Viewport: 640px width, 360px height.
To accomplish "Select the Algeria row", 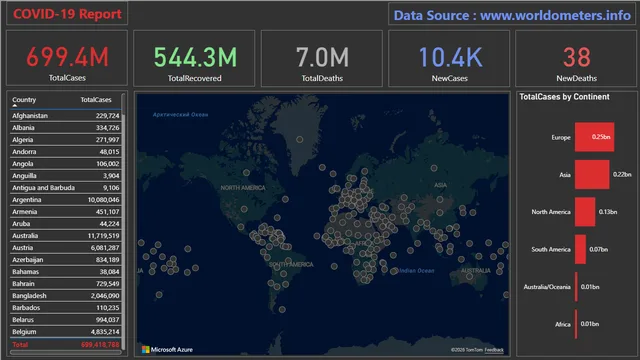I will coord(66,140).
